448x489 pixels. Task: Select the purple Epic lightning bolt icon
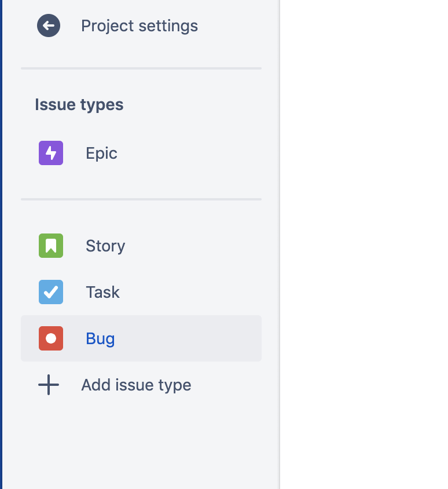coord(50,152)
